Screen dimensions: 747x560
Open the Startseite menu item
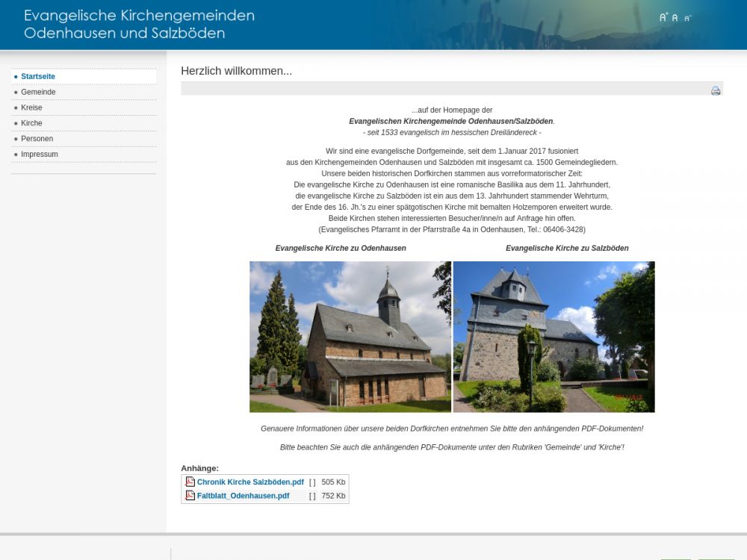click(x=38, y=77)
